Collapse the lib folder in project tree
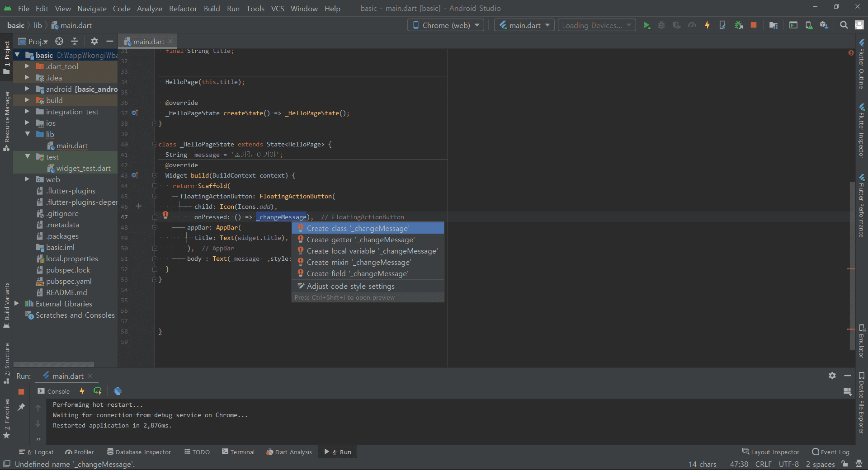The width and height of the screenshot is (868, 470). (27, 134)
